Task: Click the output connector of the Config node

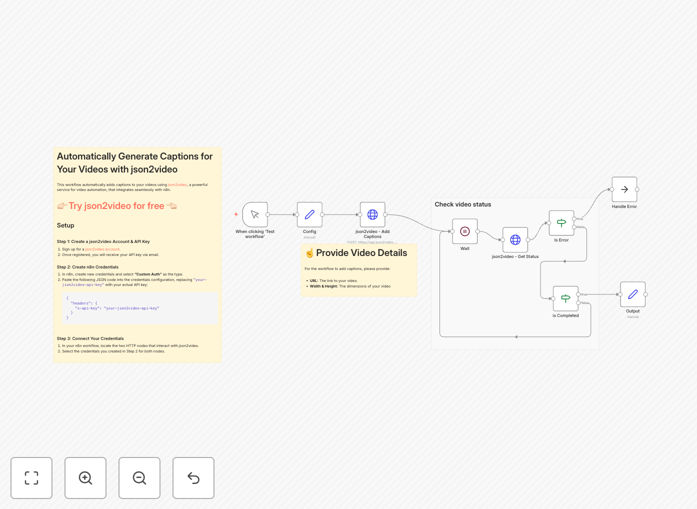Action: tap(322, 215)
